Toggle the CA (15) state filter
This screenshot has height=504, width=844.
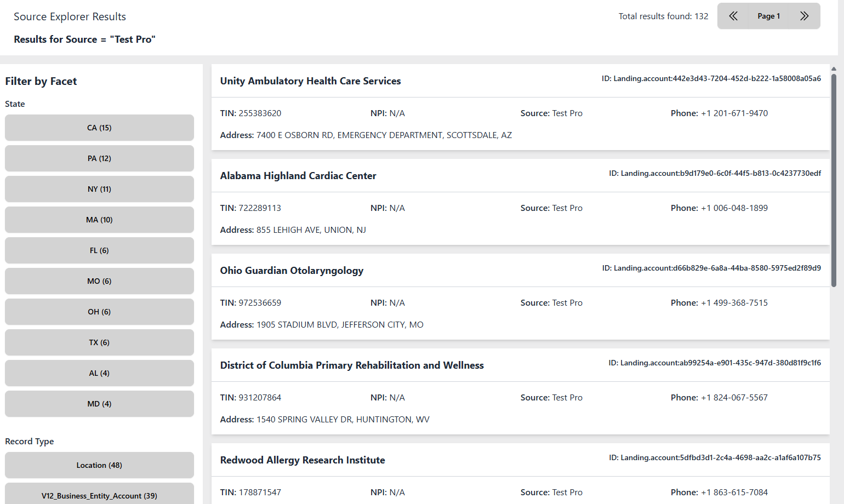[x=99, y=128]
